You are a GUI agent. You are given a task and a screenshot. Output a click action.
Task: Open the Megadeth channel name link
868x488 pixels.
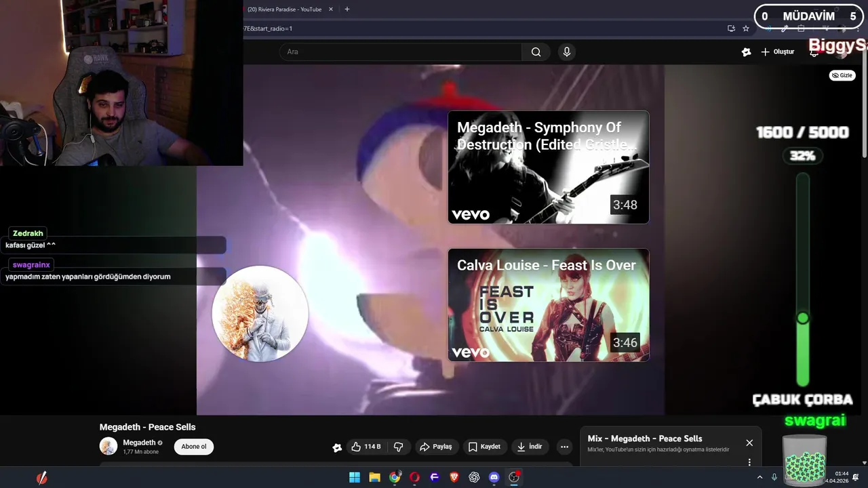pyautogui.click(x=139, y=443)
